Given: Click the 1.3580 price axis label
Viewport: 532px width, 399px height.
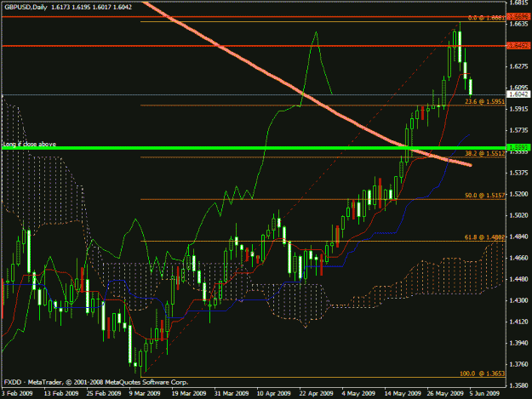Looking at the screenshot, I should [518, 385].
